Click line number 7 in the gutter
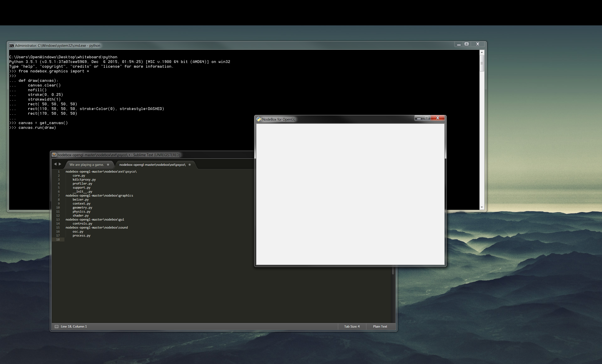Image resolution: width=602 pixels, height=364 pixels. pos(59,195)
